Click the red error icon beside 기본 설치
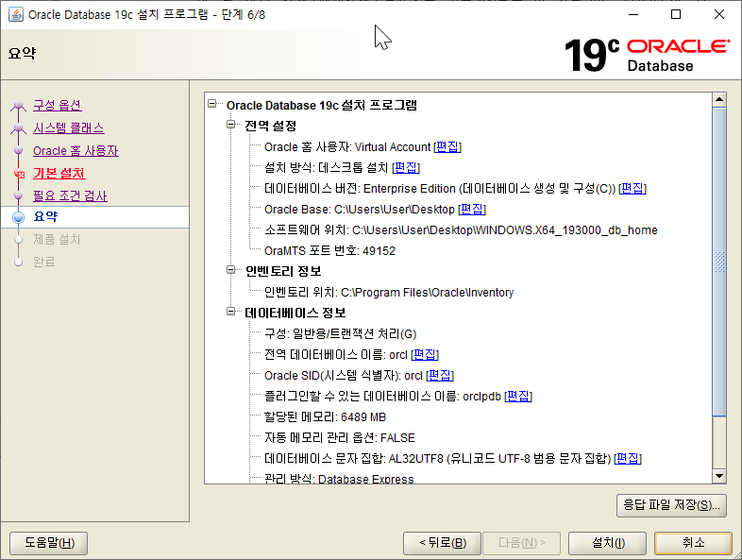This screenshot has height=560, width=742. point(20,174)
